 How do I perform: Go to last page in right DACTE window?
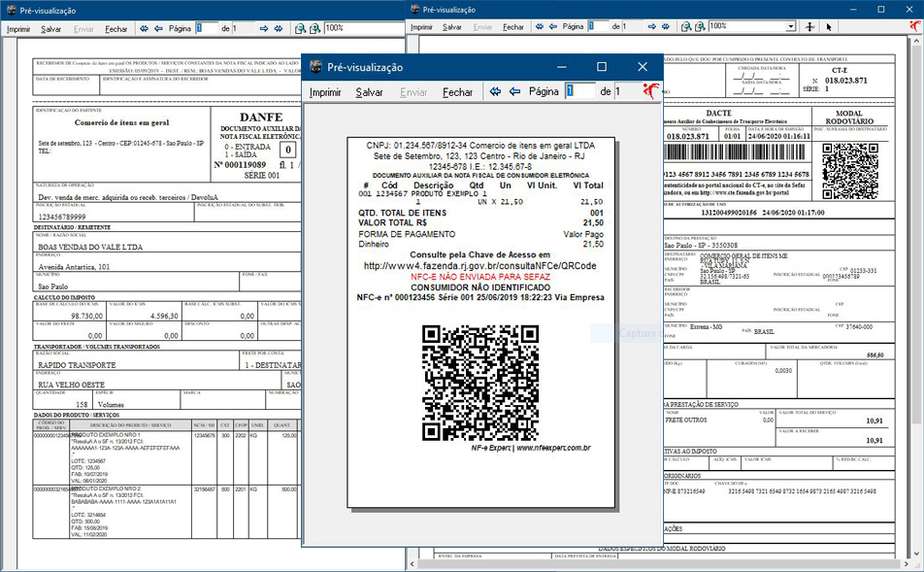click(666, 26)
